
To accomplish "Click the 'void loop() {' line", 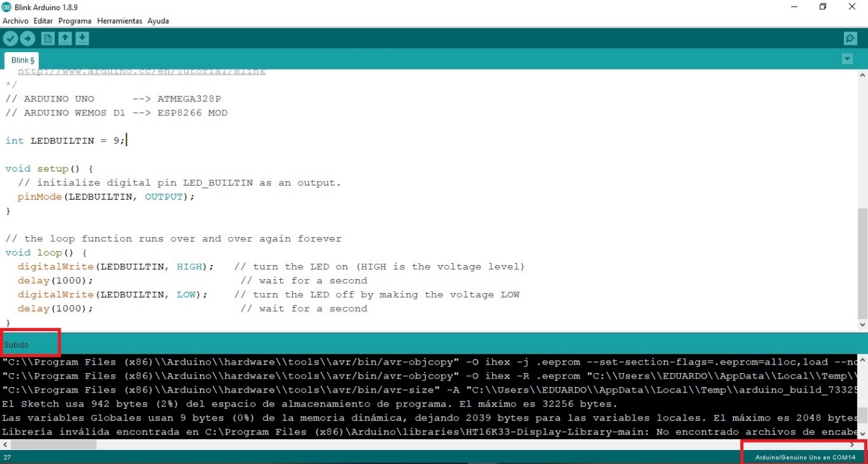I will tap(47, 252).
